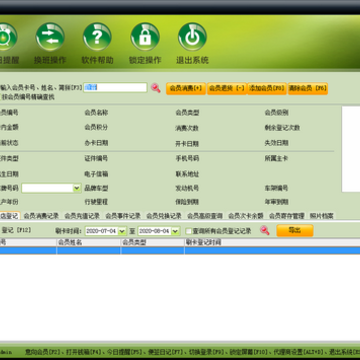Click 打开钱箱(F4) in status bar
Viewport: 360px width, 360px height.
click(x=83, y=352)
